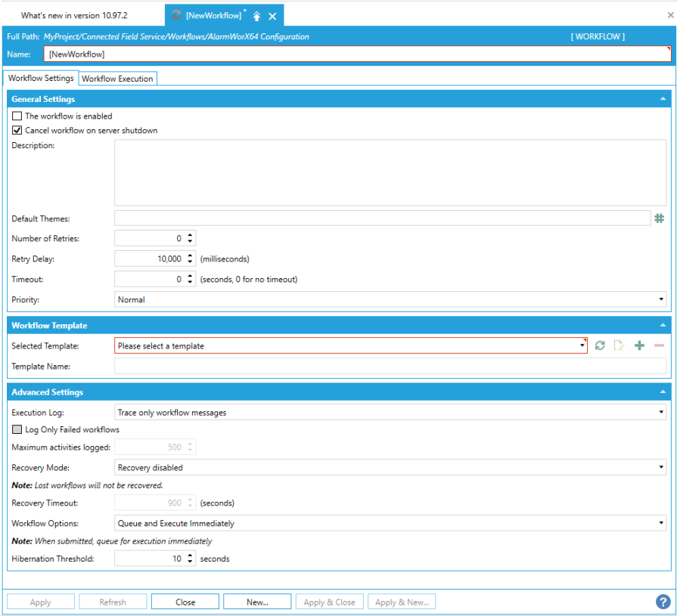Open the Default Themes picker hash icon

(x=659, y=218)
